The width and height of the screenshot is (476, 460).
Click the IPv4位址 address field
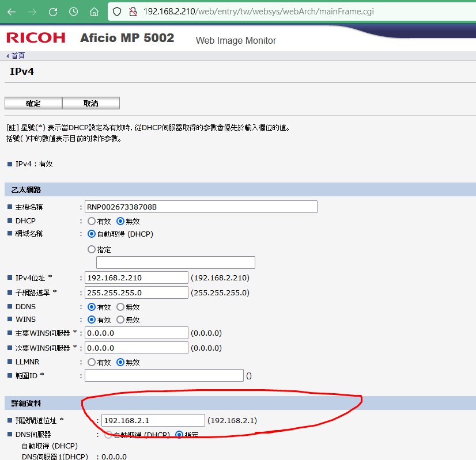[x=137, y=277]
